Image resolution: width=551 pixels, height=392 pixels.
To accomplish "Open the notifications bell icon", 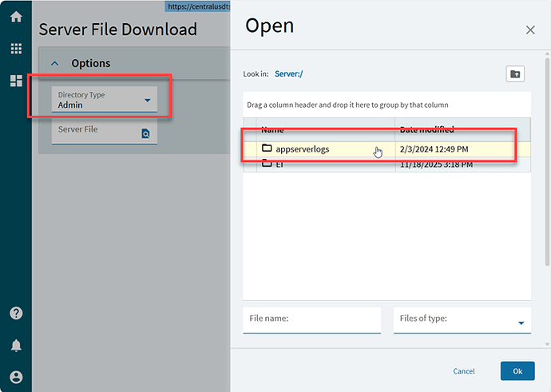I will pos(16,345).
